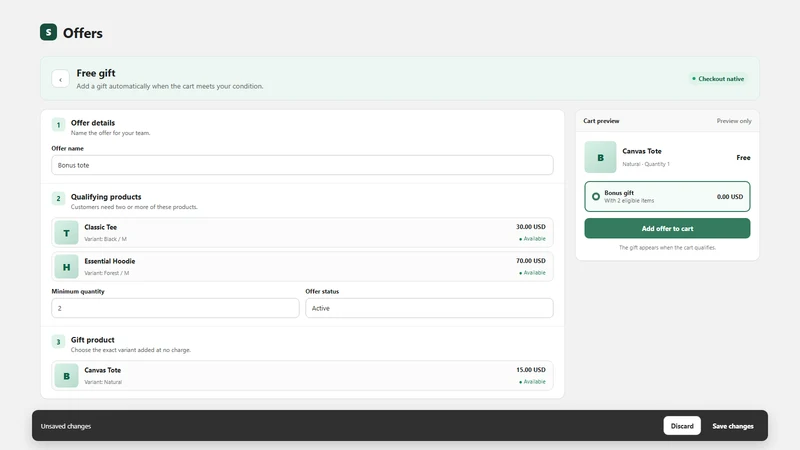Click Add offer to cart button
The width and height of the screenshot is (800, 450).
pyautogui.click(x=667, y=229)
